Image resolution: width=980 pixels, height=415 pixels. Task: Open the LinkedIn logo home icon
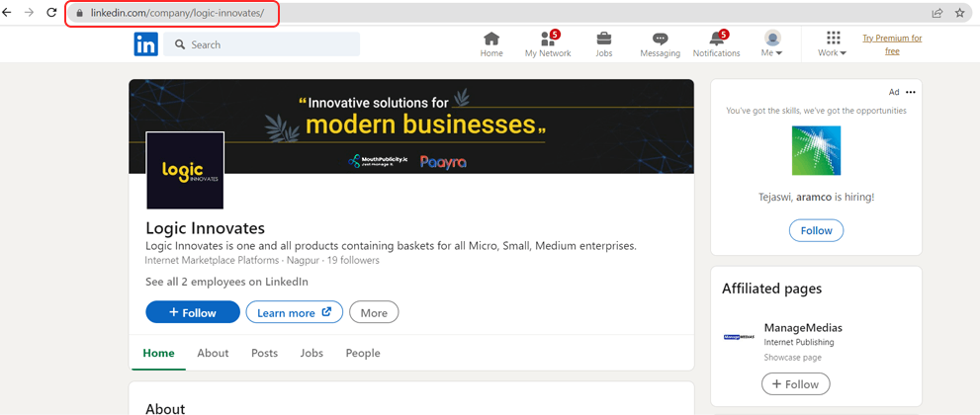[145, 44]
